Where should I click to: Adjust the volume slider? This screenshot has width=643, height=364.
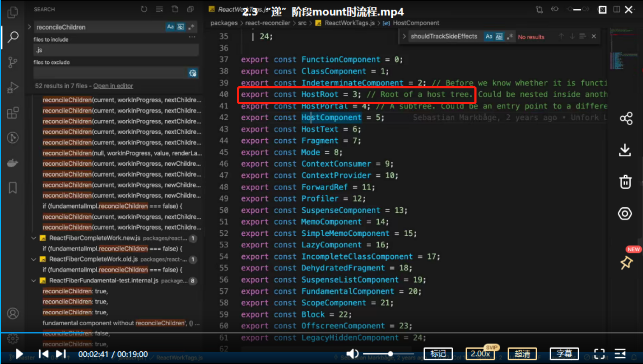(x=388, y=353)
